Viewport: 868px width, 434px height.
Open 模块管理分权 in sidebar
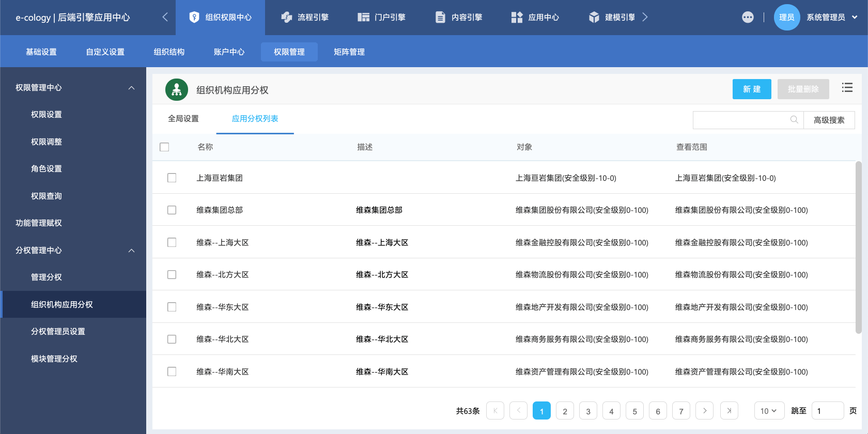pos(54,359)
